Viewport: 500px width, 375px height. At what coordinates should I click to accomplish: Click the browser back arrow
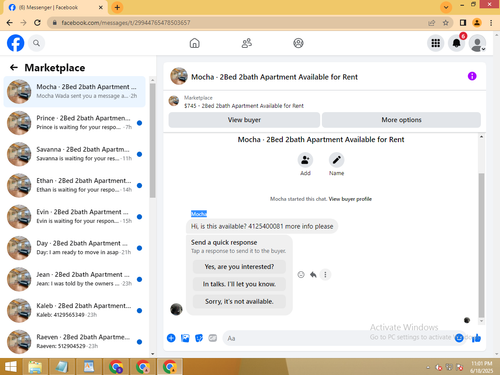pyautogui.click(x=10, y=23)
